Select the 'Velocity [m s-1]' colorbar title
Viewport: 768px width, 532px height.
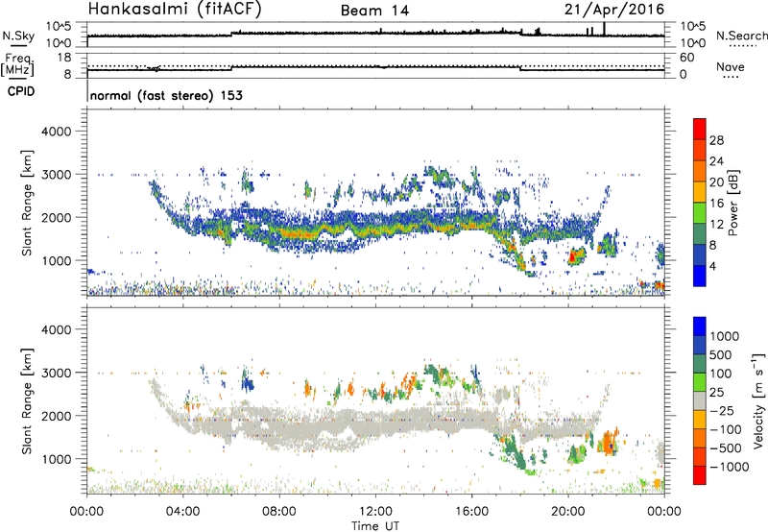(758, 400)
